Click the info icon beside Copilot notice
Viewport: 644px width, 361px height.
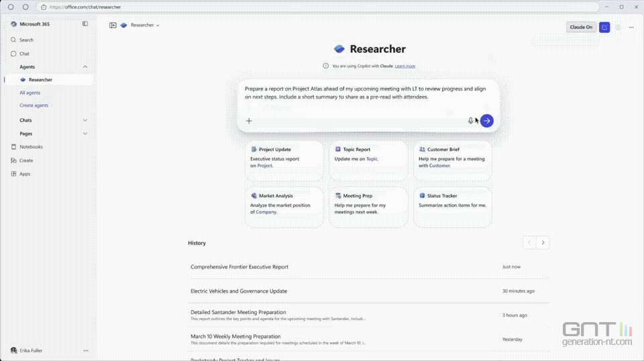(326, 66)
